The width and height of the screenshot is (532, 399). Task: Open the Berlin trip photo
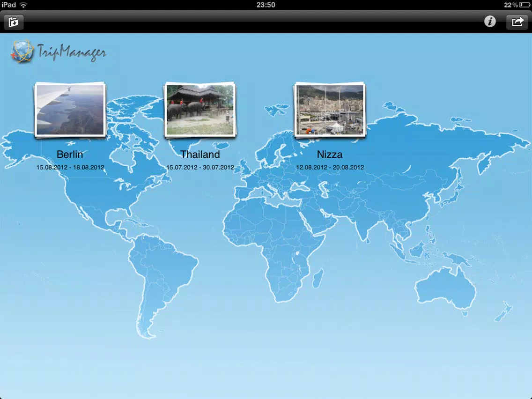pyautogui.click(x=70, y=110)
